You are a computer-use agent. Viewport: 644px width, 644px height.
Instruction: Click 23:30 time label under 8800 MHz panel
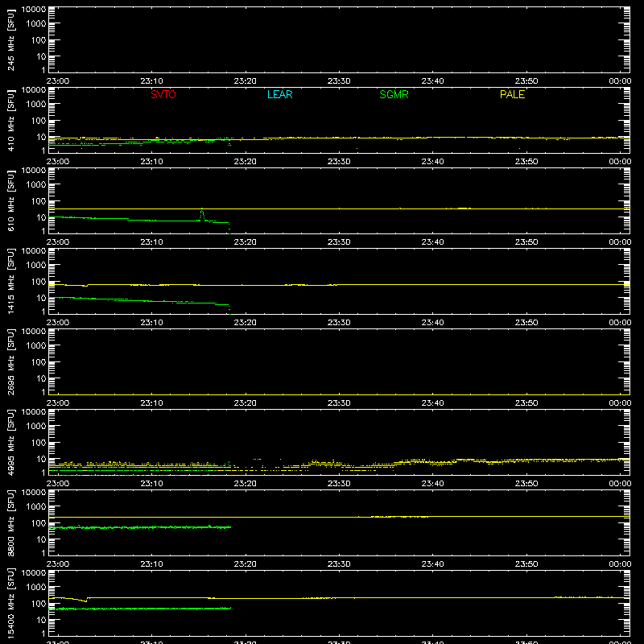click(339, 564)
